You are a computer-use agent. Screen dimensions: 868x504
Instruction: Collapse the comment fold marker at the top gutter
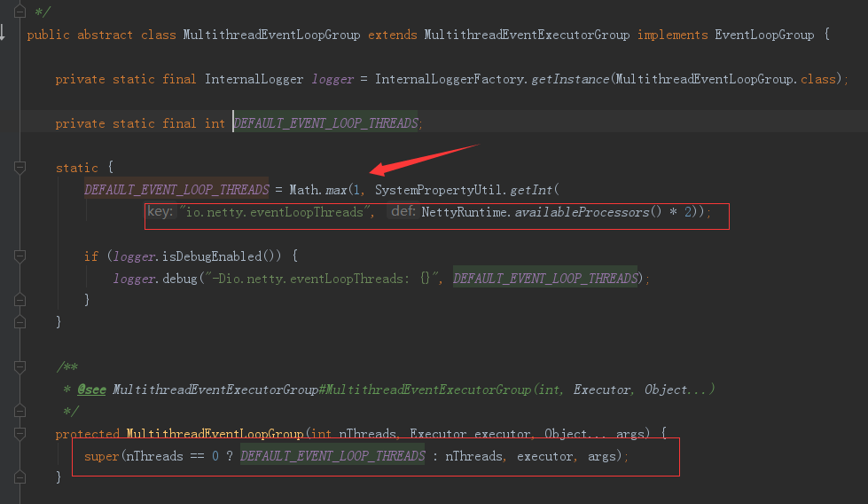pyautogui.click(x=20, y=11)
